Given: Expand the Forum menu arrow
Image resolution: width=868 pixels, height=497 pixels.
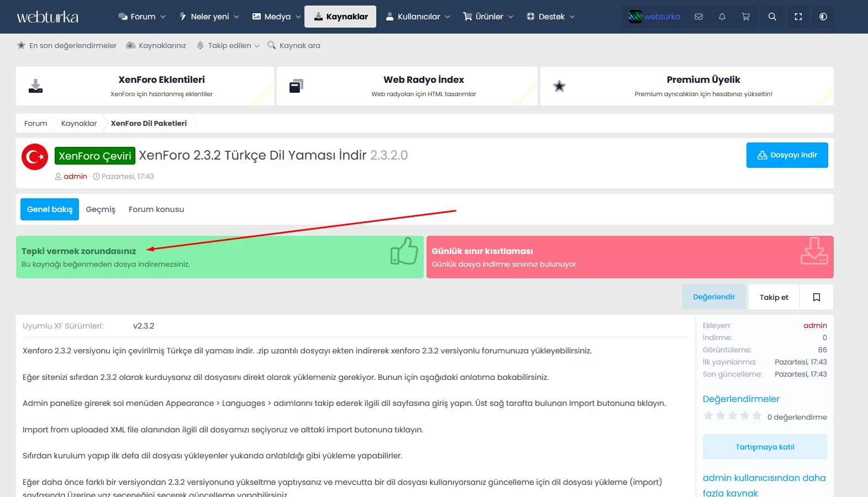Looking at the screenshot, I should coord(163,17).
